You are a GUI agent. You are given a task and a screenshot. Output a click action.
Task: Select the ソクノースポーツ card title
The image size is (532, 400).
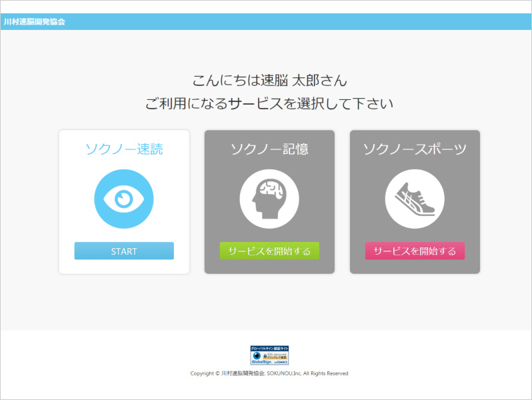coord(415,149)
